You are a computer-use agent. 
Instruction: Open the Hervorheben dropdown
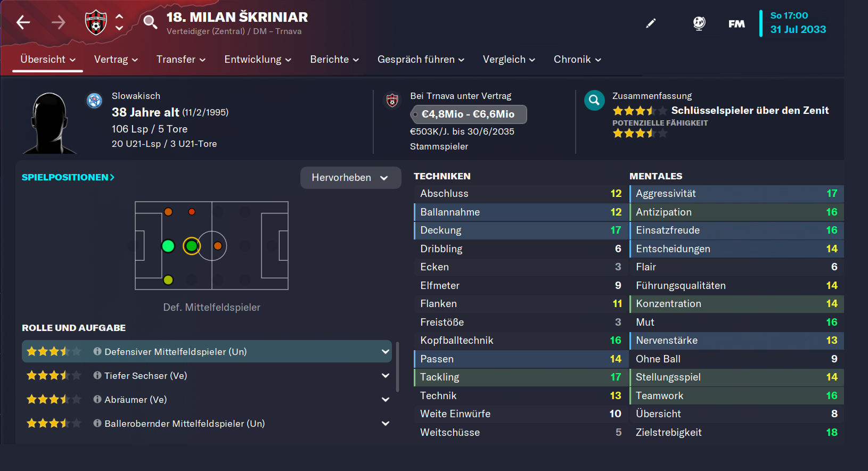coord(350,178)
